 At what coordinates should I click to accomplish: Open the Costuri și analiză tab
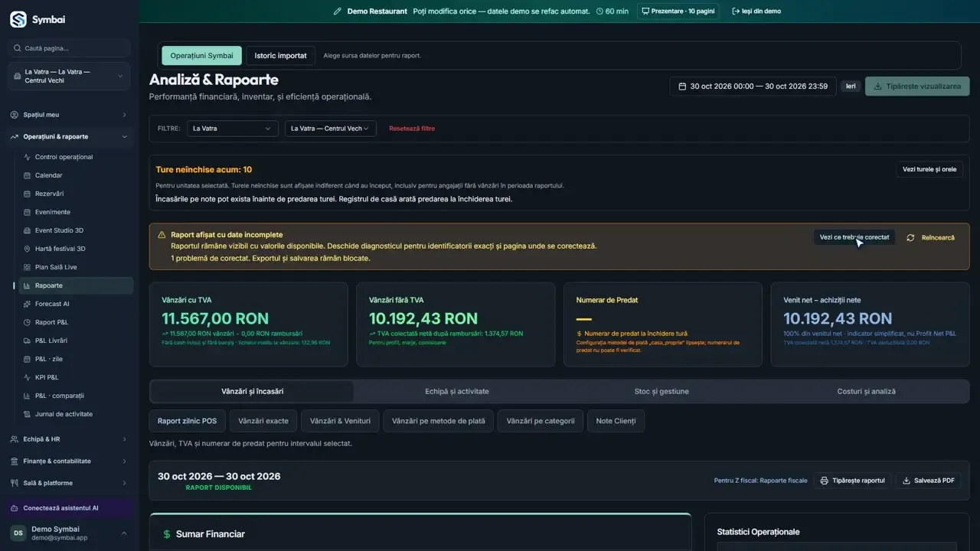(x=866, y=392)
